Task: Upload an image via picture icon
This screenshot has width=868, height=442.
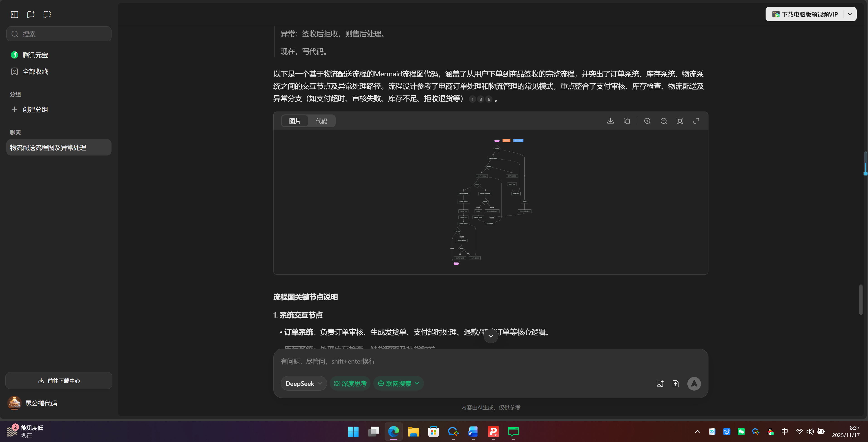Action: tap(660, 383)
